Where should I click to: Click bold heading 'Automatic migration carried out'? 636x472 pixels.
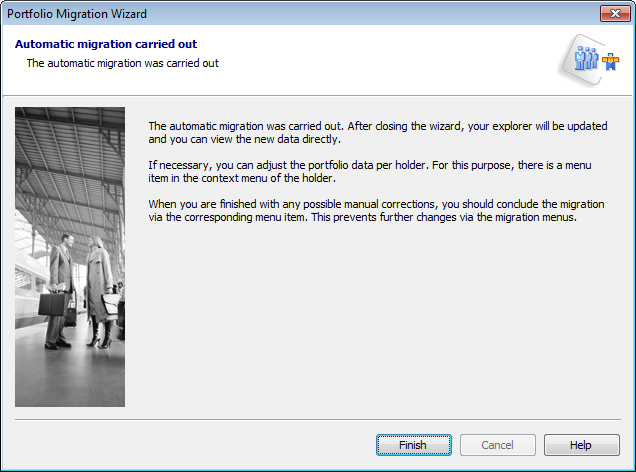[105, 45]
